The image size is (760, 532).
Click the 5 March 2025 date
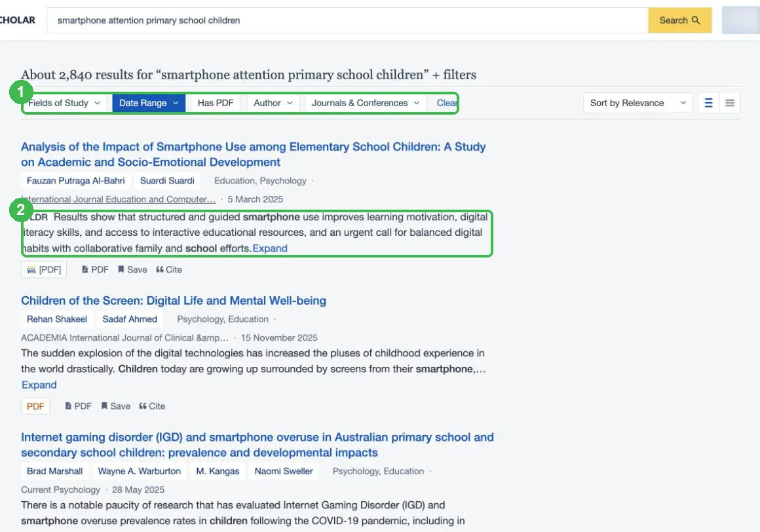point(256,199)
